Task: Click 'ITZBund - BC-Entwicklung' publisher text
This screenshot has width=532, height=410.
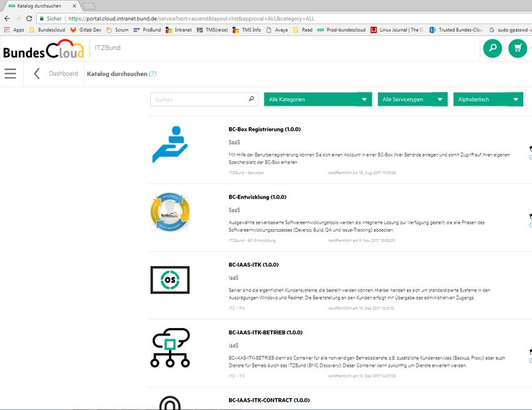Action: (252, 240)
